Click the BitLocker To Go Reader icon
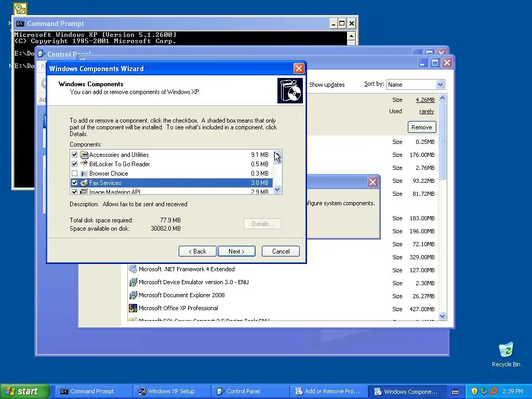 84,164
